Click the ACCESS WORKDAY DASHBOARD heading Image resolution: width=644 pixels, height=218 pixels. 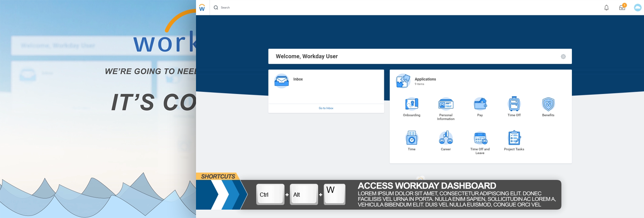[427, 186]
